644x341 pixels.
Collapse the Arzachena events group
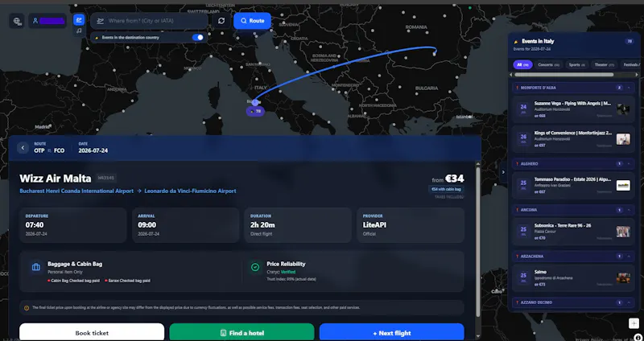point(629,256)
